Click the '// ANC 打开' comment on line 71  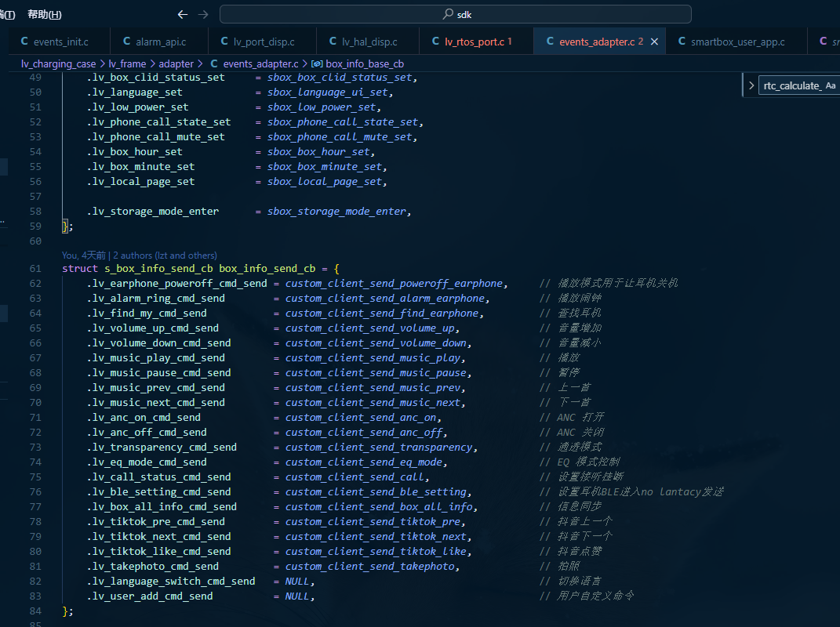[x=572, y=418]
